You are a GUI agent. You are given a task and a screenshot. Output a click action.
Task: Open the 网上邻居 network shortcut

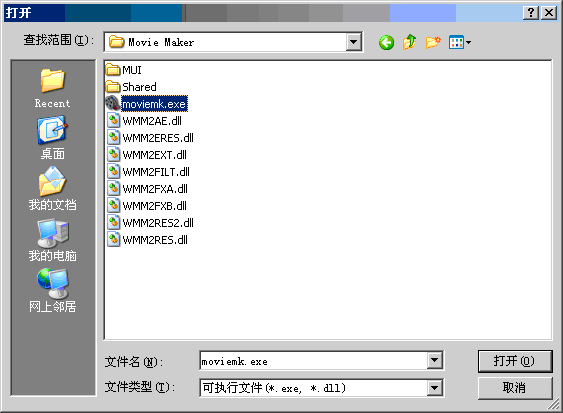[x=52, y=291]
